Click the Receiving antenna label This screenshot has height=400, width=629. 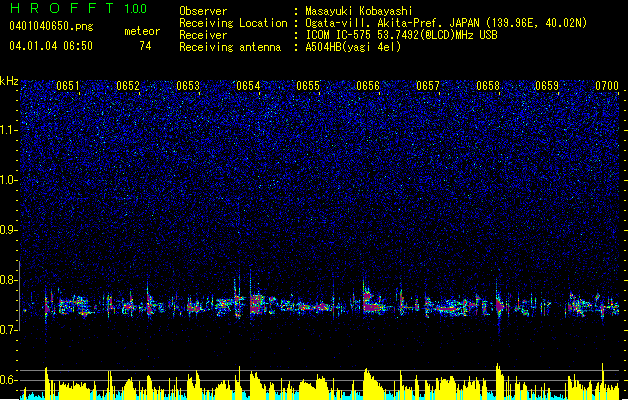[x=230, y=47]
